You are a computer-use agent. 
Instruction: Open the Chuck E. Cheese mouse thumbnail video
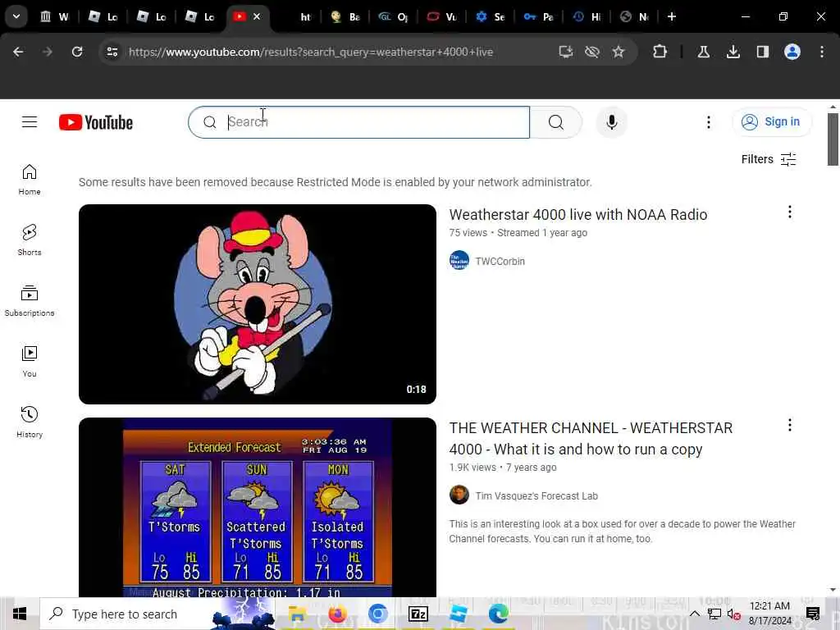coord(257,304)
